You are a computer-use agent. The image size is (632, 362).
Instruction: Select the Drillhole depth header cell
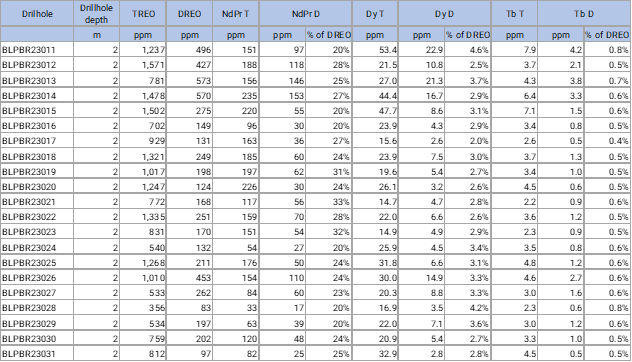[x=96, y=14]
